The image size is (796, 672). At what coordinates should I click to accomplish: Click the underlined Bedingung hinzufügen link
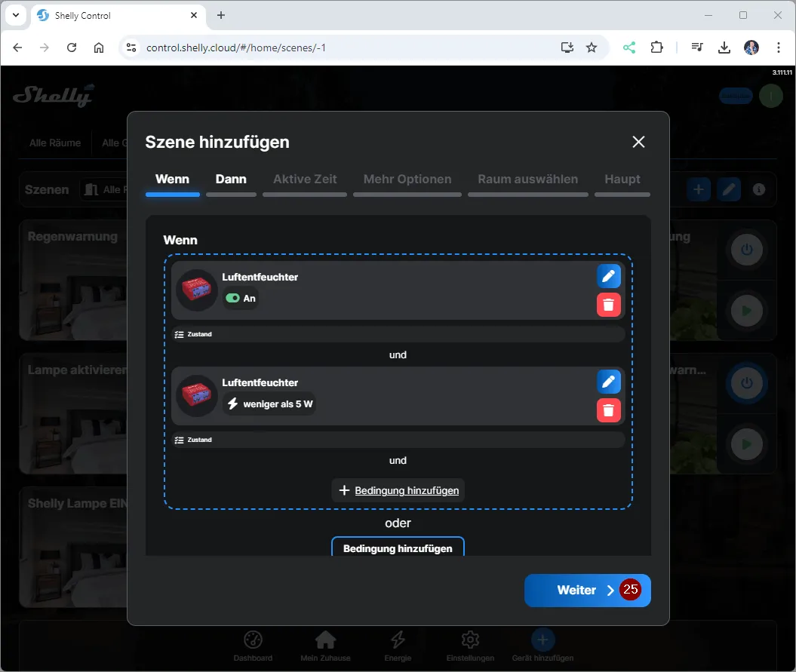(x=406, y=490)
